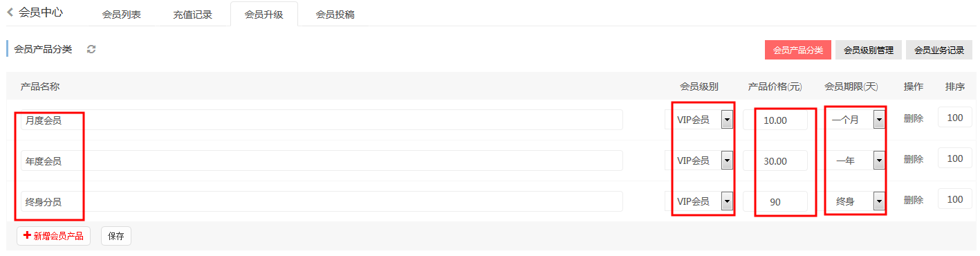This screenshot has width=980, height=256.
Task: Delete the 月度会员 product row
Action: pyautogui.click(x=913, y=118)
